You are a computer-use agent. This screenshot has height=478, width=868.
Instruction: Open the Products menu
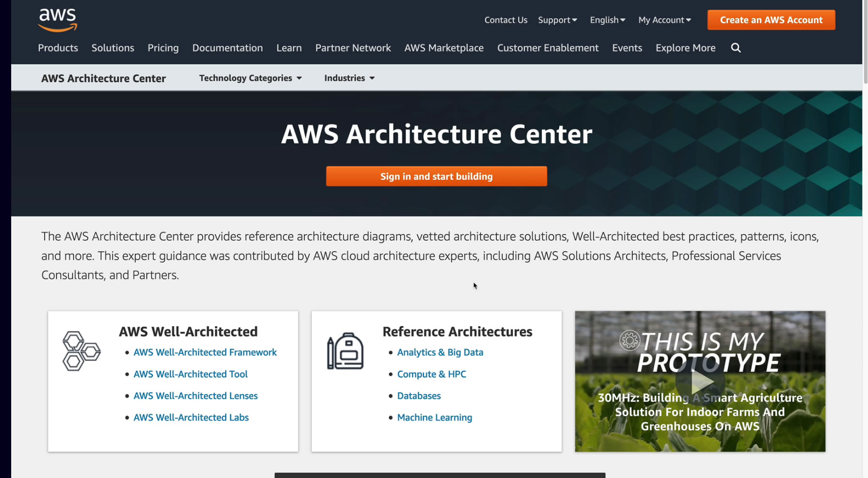[58, 48]
